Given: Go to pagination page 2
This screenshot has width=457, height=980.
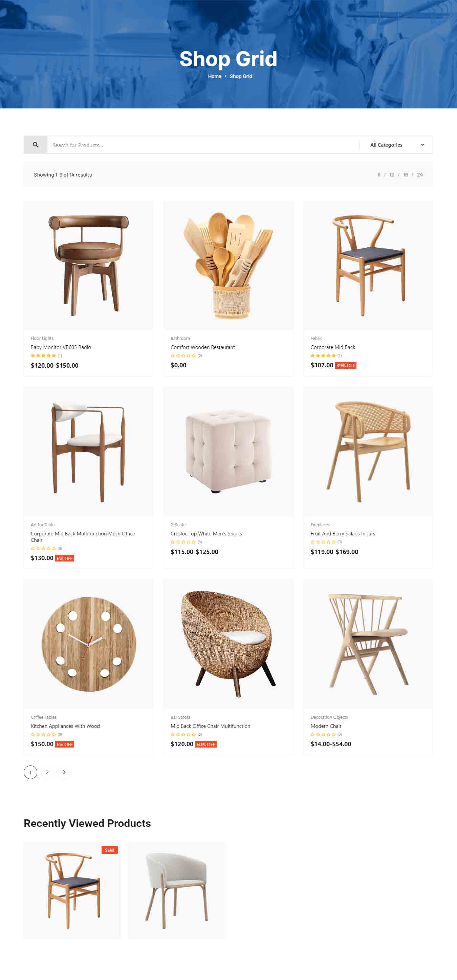Looking at the screenshot, I should tap(47, 772).
